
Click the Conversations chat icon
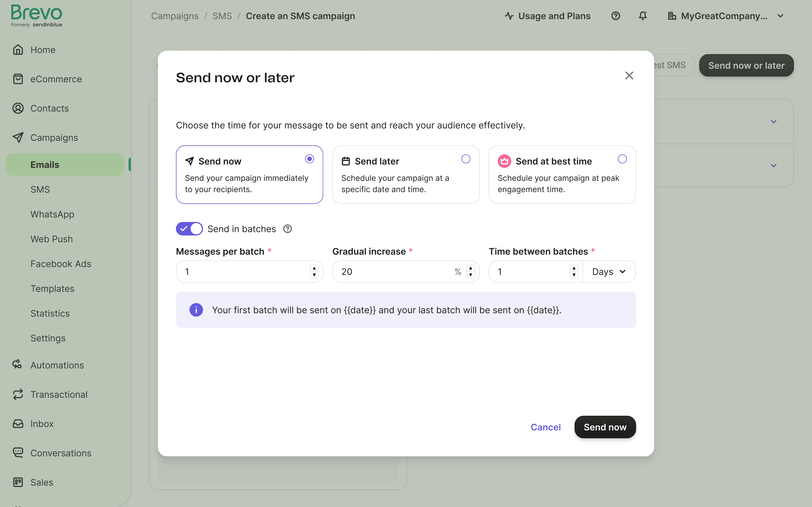coord(18,453)
